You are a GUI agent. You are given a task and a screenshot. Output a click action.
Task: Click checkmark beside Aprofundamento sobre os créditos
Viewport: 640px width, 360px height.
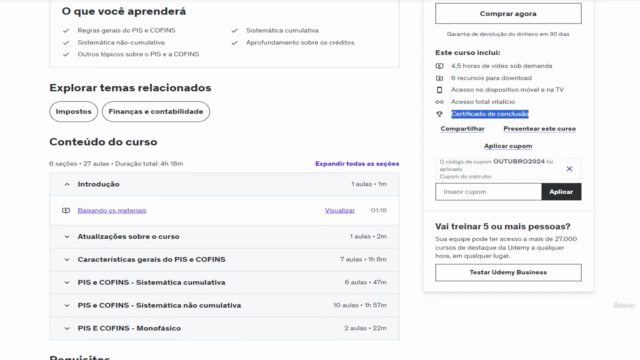[234, 42]
